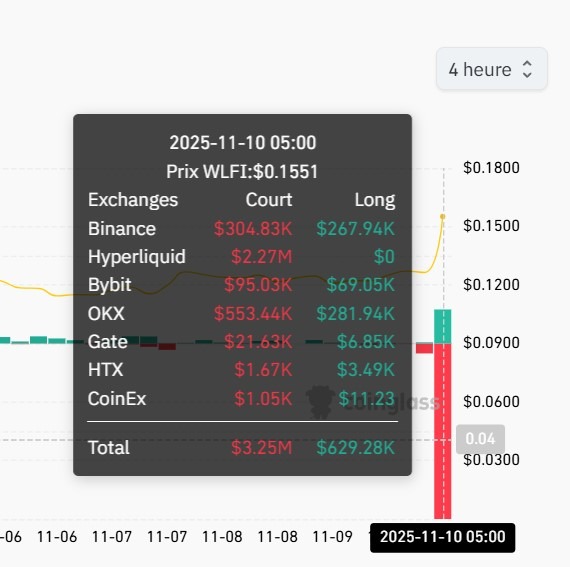Click the Total $3.25M short amount
The height and width of the screenshot is (567, 570).
coord(262,447)
